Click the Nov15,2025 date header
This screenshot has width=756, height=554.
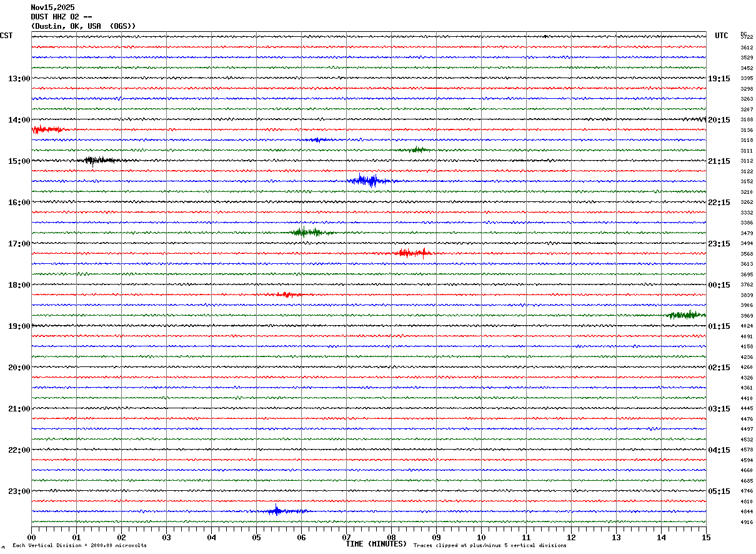52,8
